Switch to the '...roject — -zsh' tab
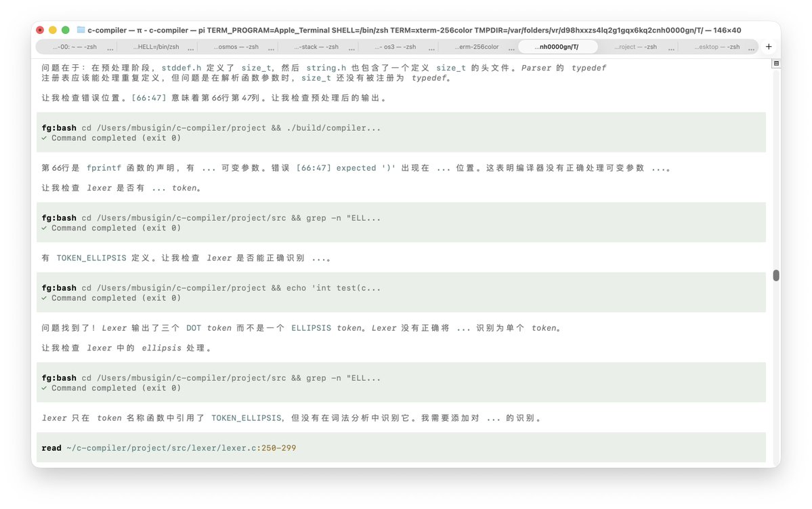812x509 pixels. (636, 47)
